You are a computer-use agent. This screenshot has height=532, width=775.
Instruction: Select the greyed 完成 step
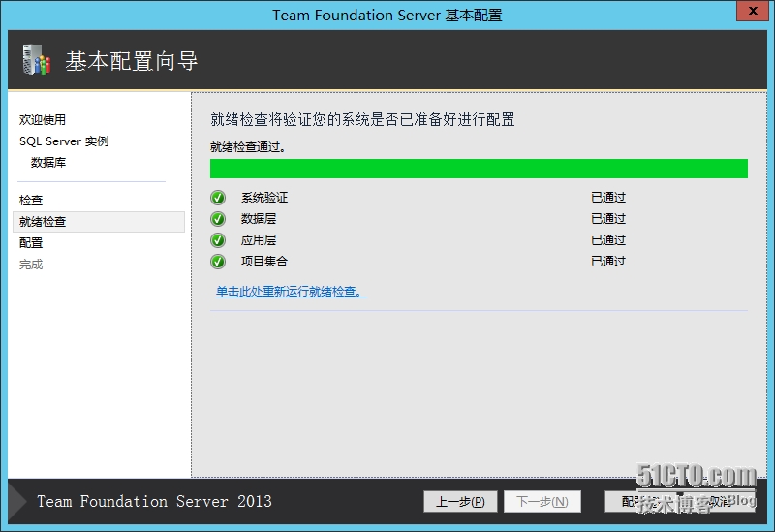pos(31,265)
